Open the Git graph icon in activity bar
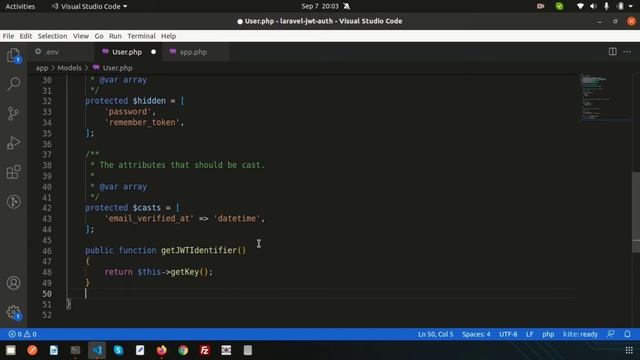Image resolution: width=640 pixels, height=360 pixels. (13, 201)
